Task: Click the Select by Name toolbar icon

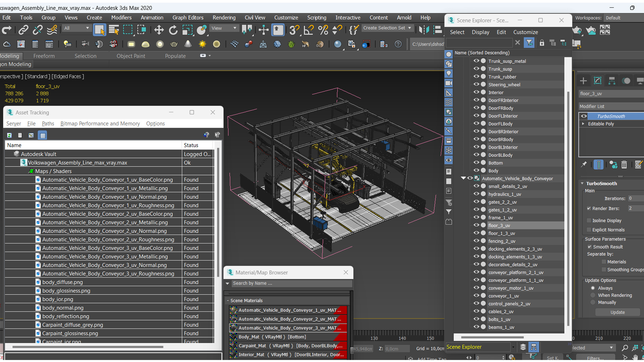Action: pyautogui.click(x=114, y=30)
